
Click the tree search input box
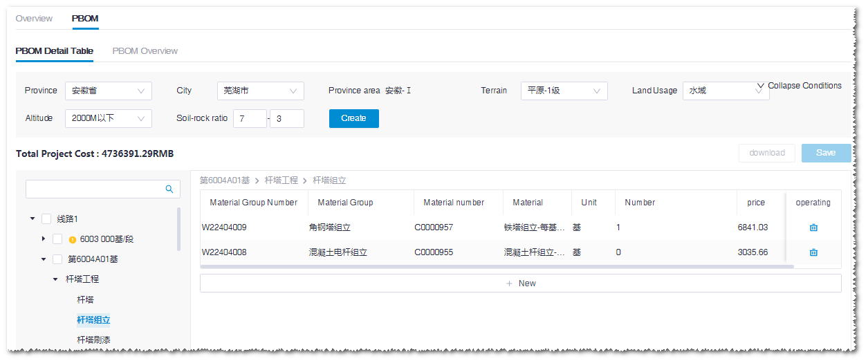(103, 189)
